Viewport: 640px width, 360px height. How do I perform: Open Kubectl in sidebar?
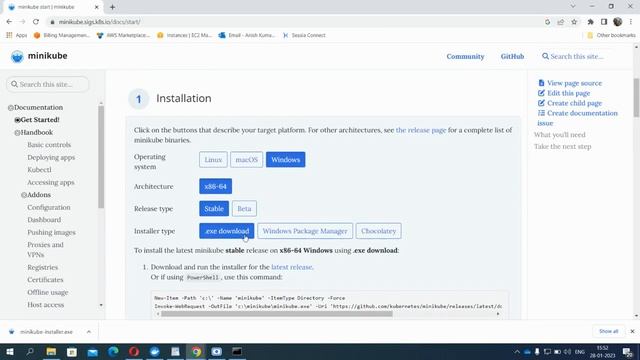click(x=39, y=169)
